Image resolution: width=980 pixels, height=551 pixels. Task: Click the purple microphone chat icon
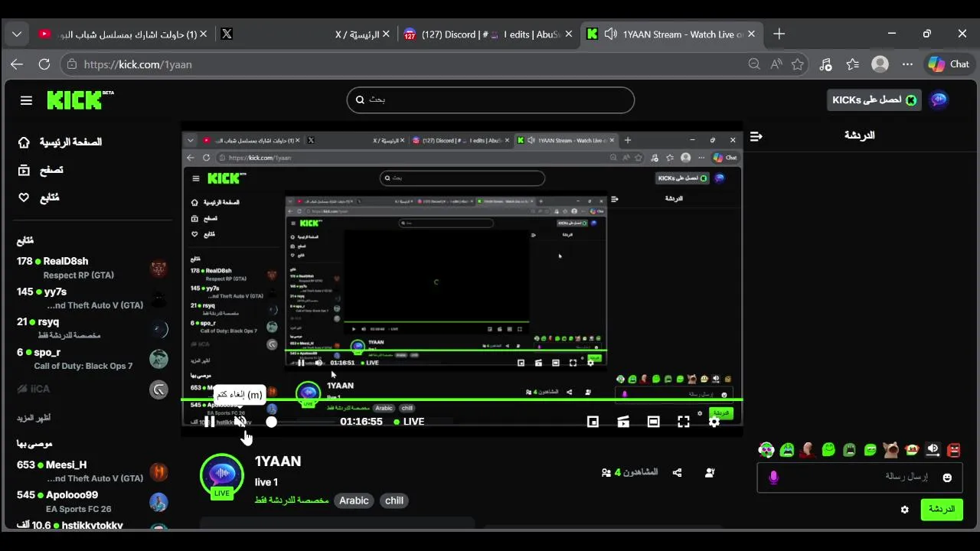(x=773, y=478)
